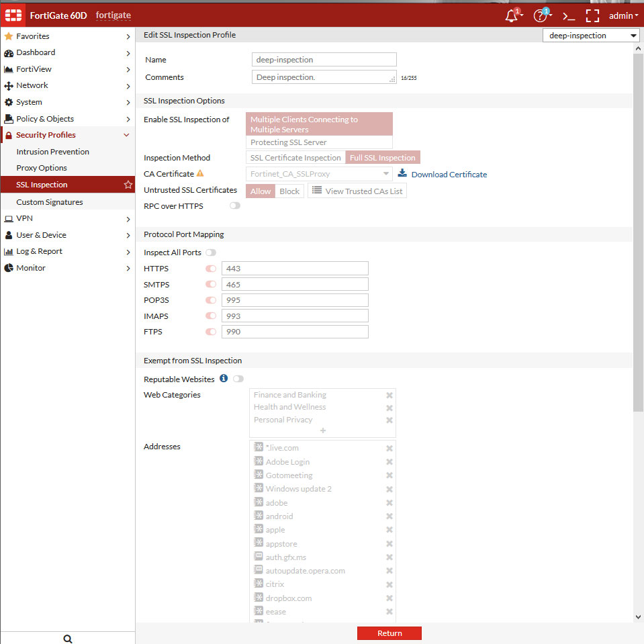
Task: Toggle the SMTPS inspection switch
Action: click(x=211, y=284)
